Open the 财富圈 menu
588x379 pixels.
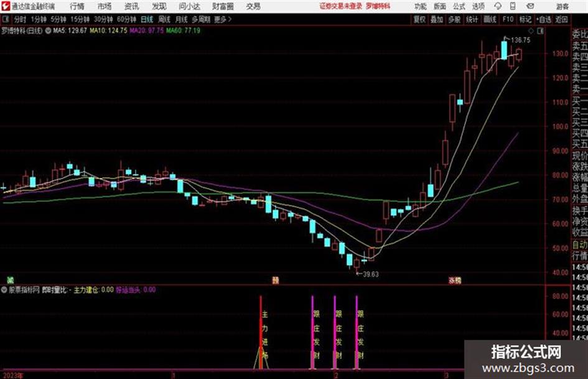(x=223, y=6)
